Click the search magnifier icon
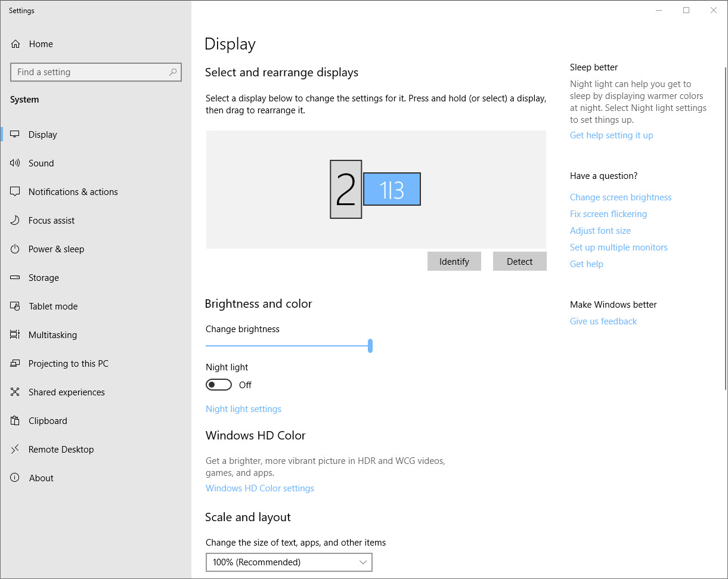The image size is (728, 579). (x=173, y=72)
